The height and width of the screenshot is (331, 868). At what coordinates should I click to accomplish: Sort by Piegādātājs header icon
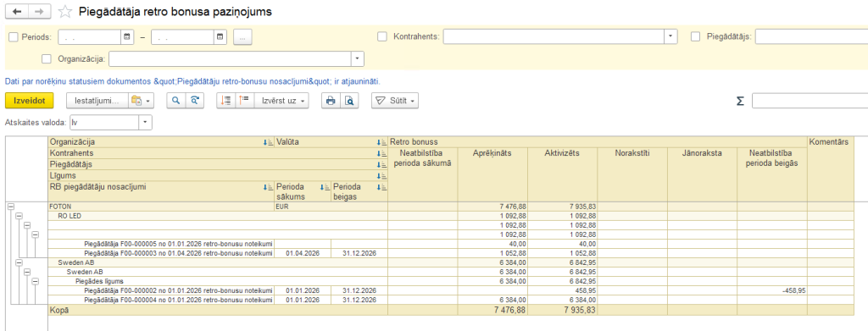tap(381, 165)
